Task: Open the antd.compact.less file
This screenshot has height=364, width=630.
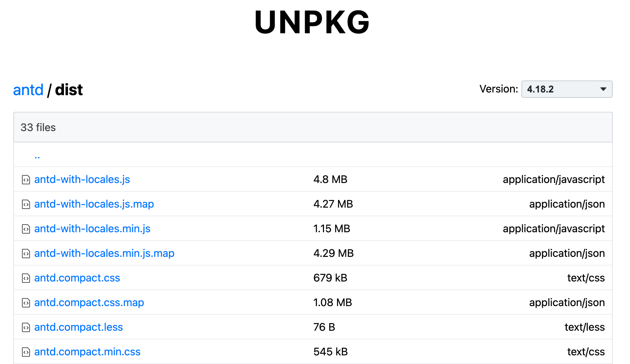Action: point(79,327)
